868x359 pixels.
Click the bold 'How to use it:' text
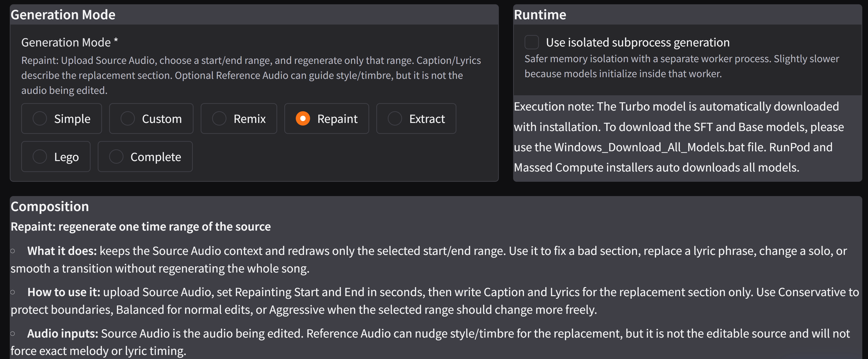click(64, 292)
